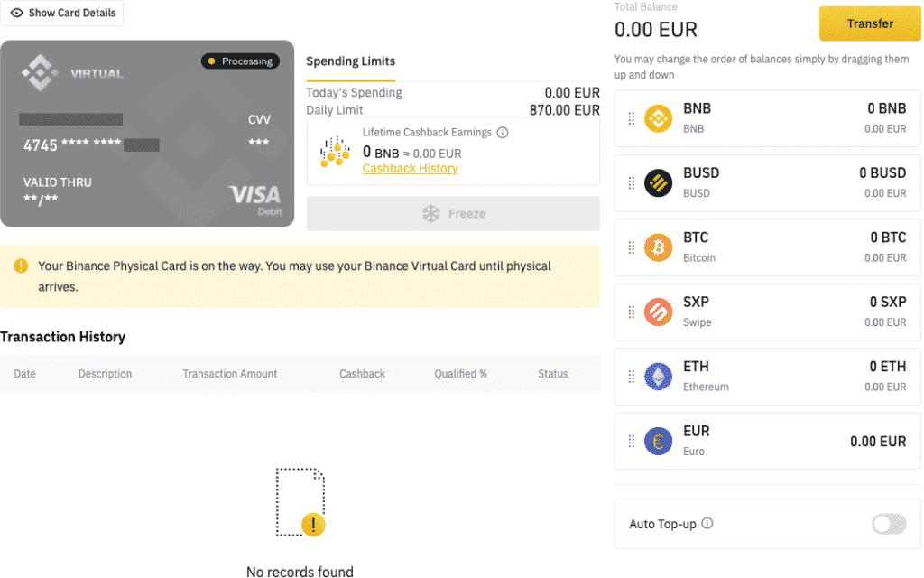Click the yellow Transfer button

tap(870, 23)
